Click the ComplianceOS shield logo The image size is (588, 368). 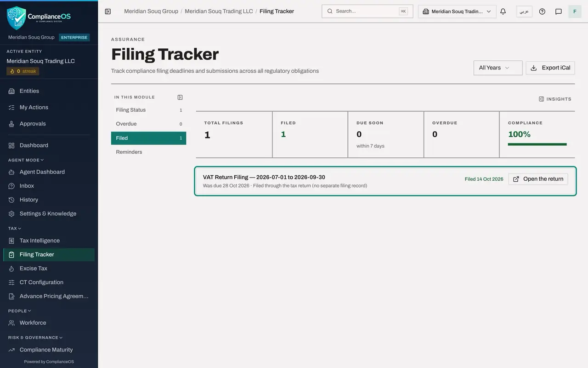tap(17, 18)
